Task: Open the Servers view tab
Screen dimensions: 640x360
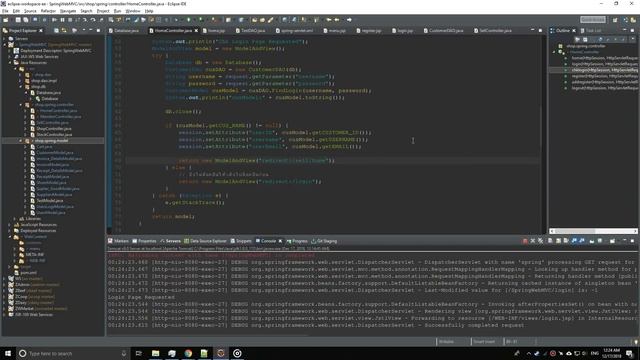Action: point(170,241)
